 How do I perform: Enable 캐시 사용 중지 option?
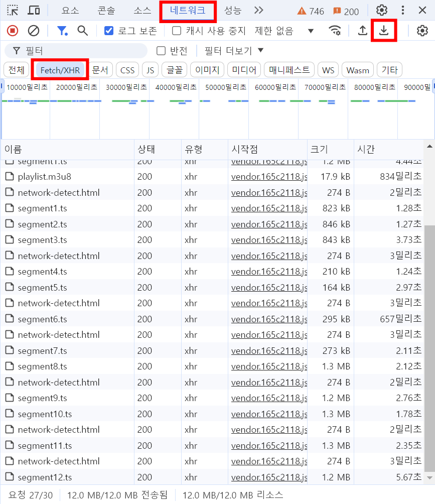[177, 31]
